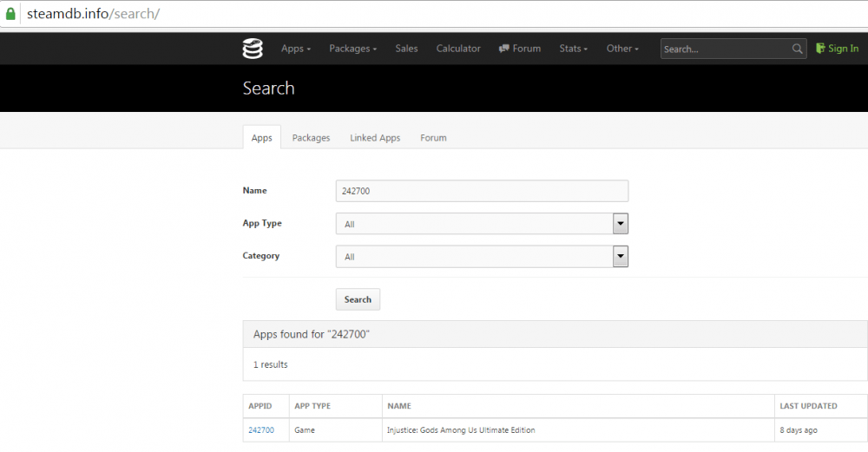Click the Name input field

(x=482, y=191)
